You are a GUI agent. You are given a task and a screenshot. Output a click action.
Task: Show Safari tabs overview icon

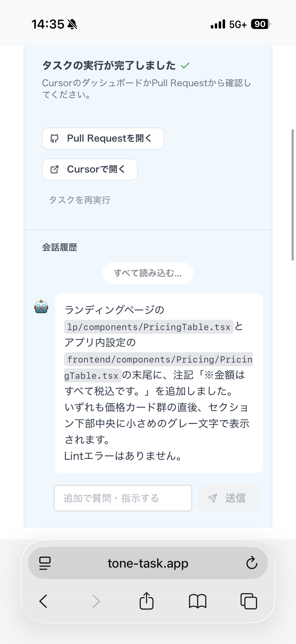[249, 601]
